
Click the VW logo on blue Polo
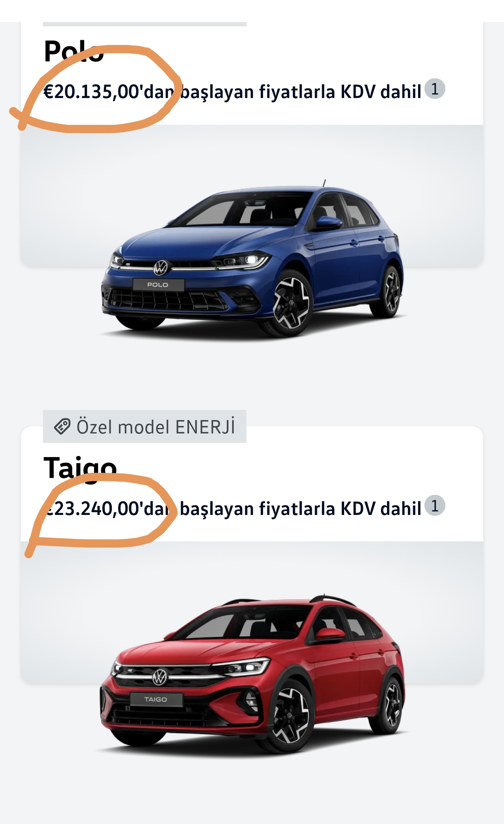[x=161, y=268]
